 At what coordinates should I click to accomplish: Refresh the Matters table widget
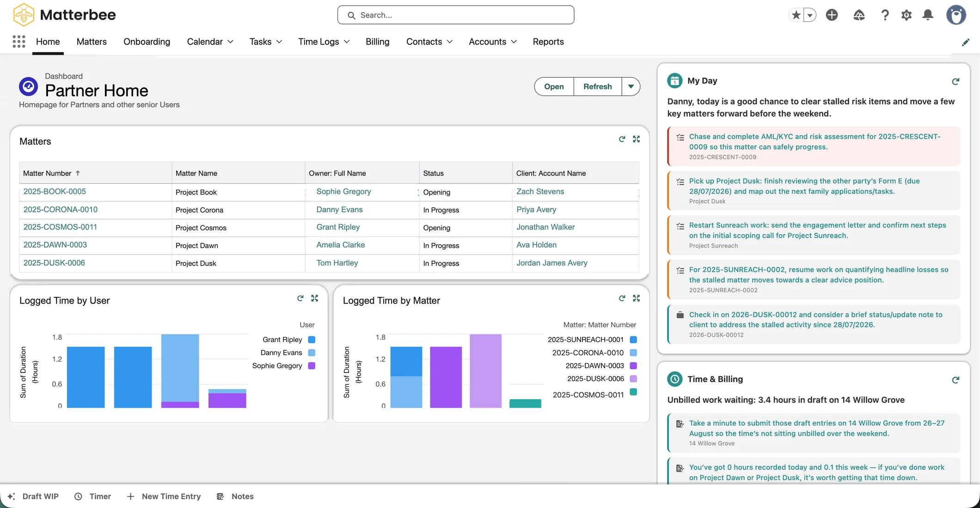coord(622,139)
